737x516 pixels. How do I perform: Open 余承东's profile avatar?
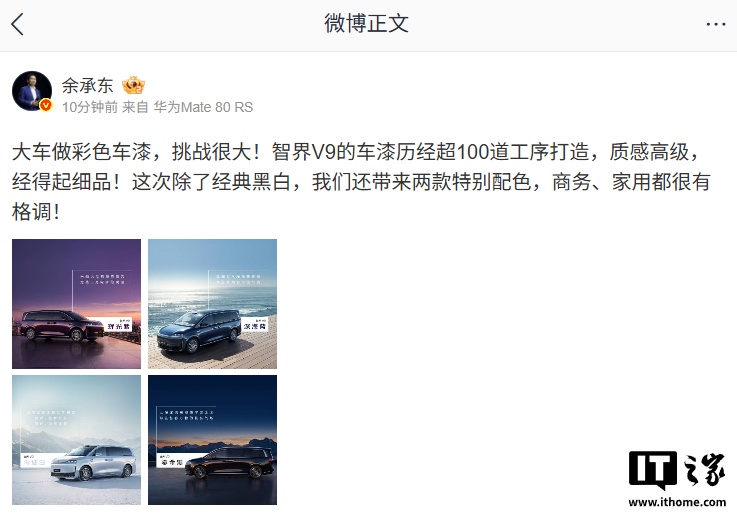click(32, 91)
